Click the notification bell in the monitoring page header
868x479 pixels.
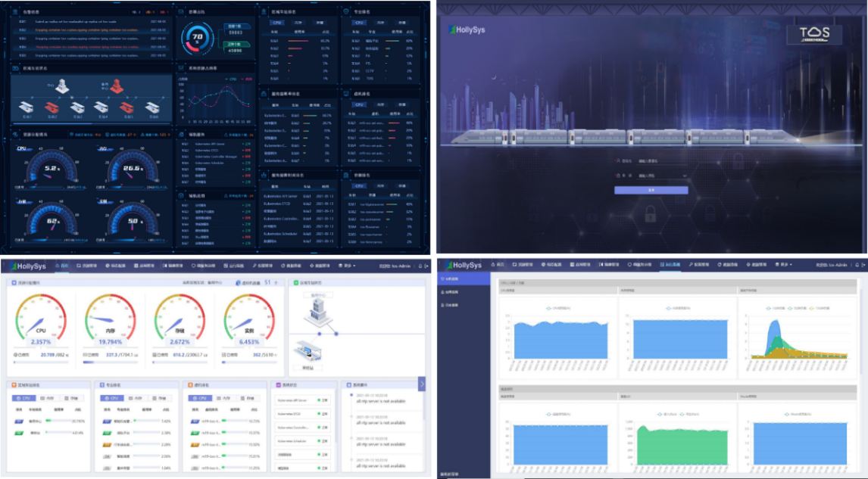(x=854, y=265)
